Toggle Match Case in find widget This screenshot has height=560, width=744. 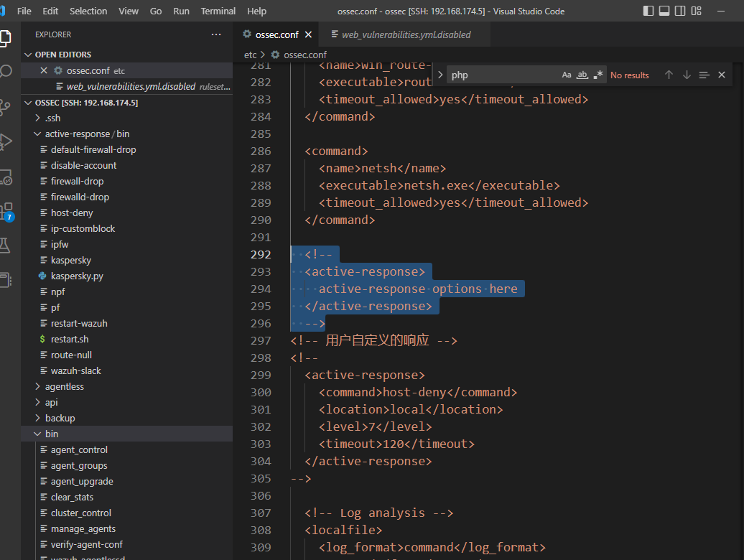(567, 75)
